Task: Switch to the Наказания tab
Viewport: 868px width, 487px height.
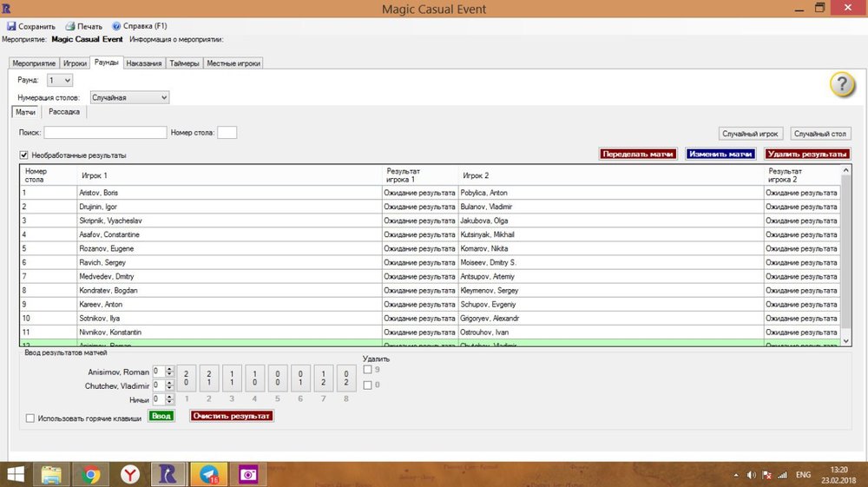Action: pos(144,63)
